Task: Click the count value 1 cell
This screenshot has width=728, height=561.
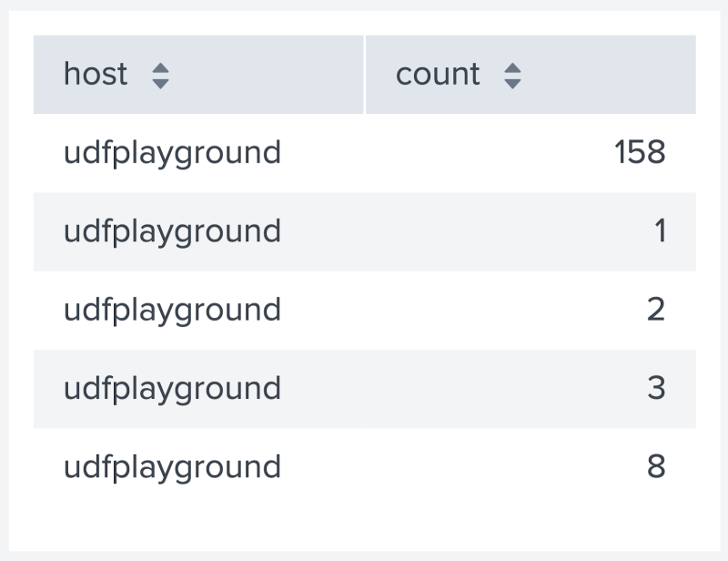Action: pos(531,231)
